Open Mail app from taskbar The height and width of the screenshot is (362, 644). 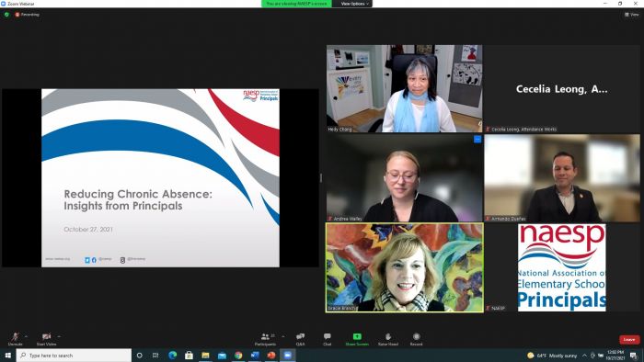coord(222,355)
